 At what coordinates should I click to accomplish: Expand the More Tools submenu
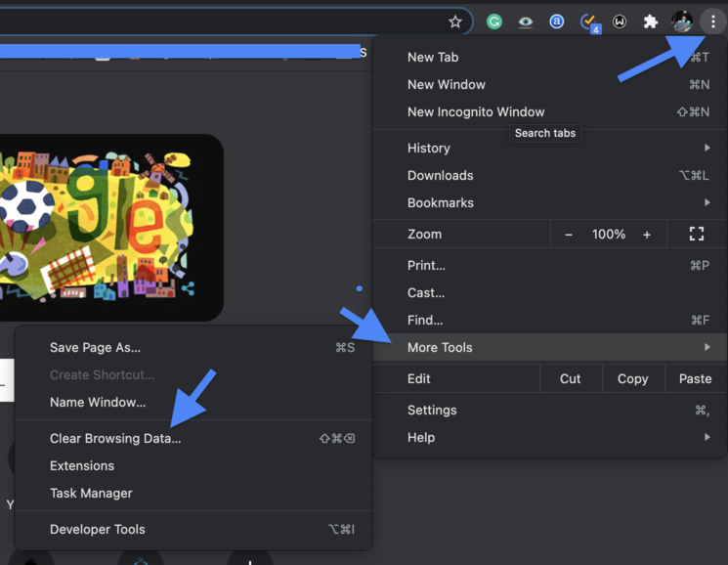pyautogui.click(x=550, y=347)
